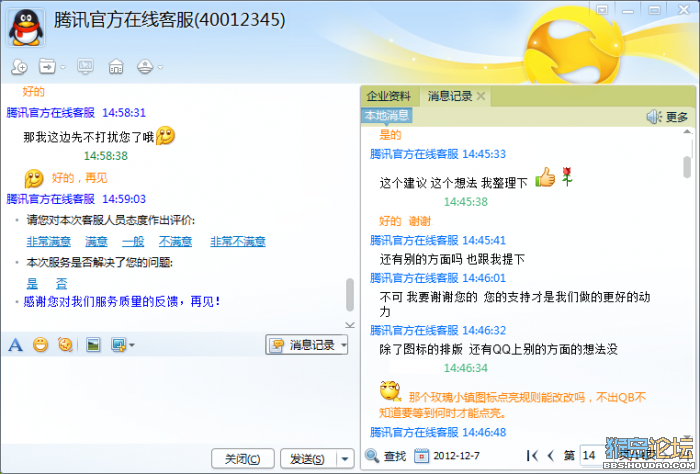Rate service as 非常不满意
Viewport: 700px width, 474px height.
(238, 241)
